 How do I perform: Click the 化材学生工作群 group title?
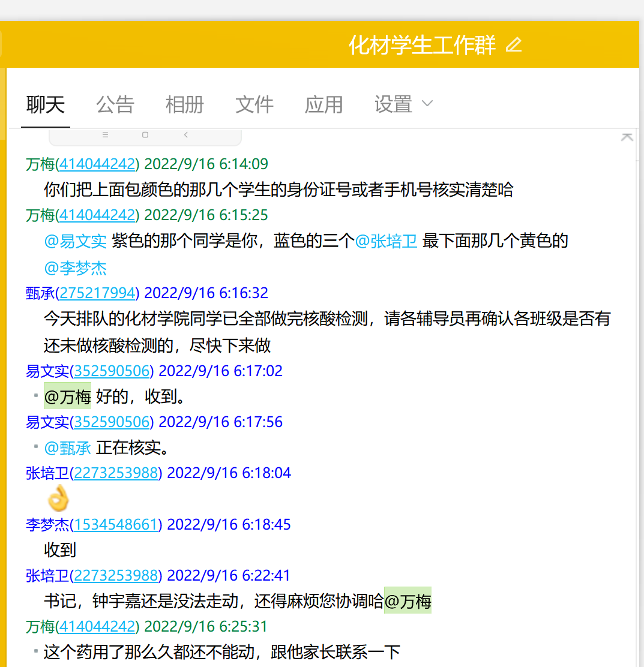[x=423, y=45]
